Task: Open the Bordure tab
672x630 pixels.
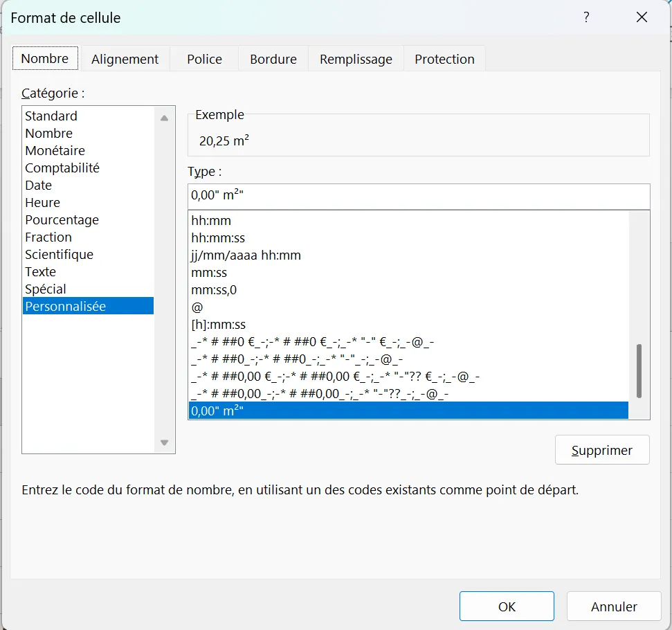Action: (273, 59)
